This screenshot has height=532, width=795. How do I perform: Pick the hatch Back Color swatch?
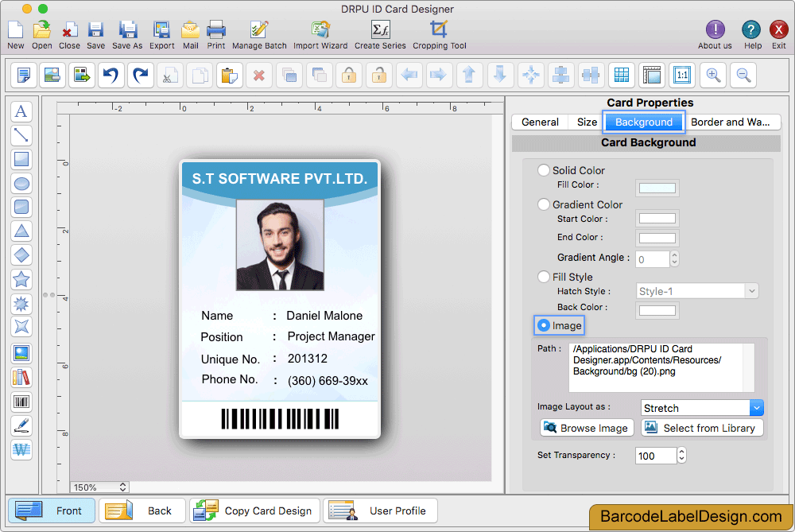[x=657, y=310]
